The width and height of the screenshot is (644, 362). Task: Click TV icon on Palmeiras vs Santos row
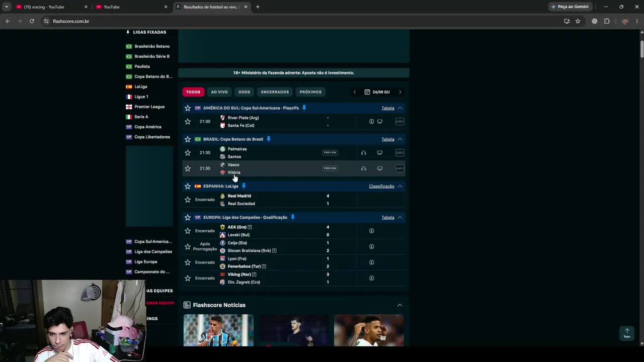(x=380, y=153)
